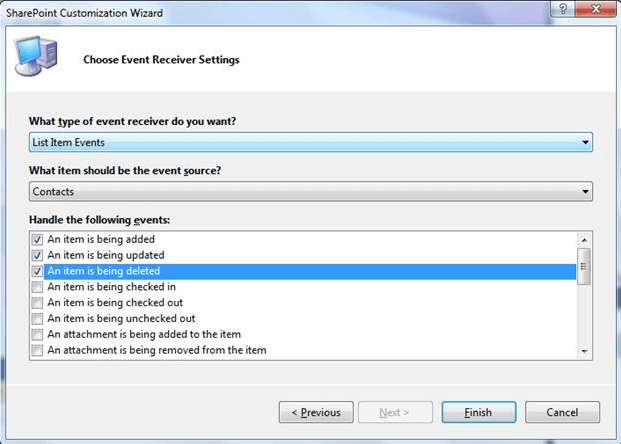This screenshot has width=621, height=444.
Task: Click 'What type of event receiver do you want?' label
Action: [x=132, y=121]
